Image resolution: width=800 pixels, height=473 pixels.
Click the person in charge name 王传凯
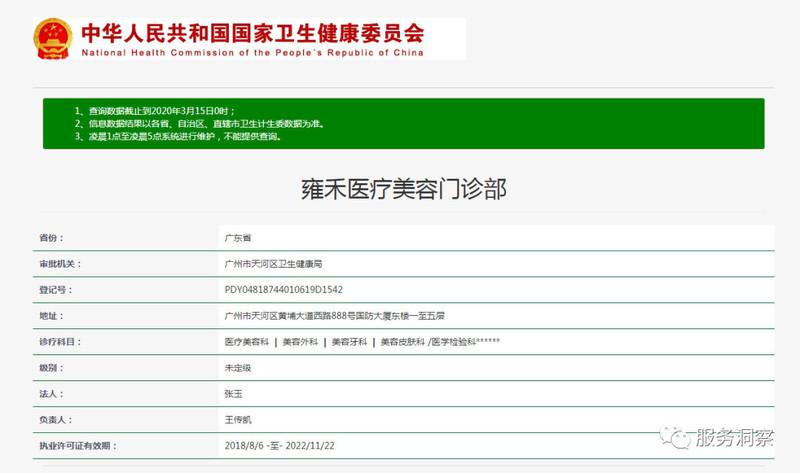(238, 420)
